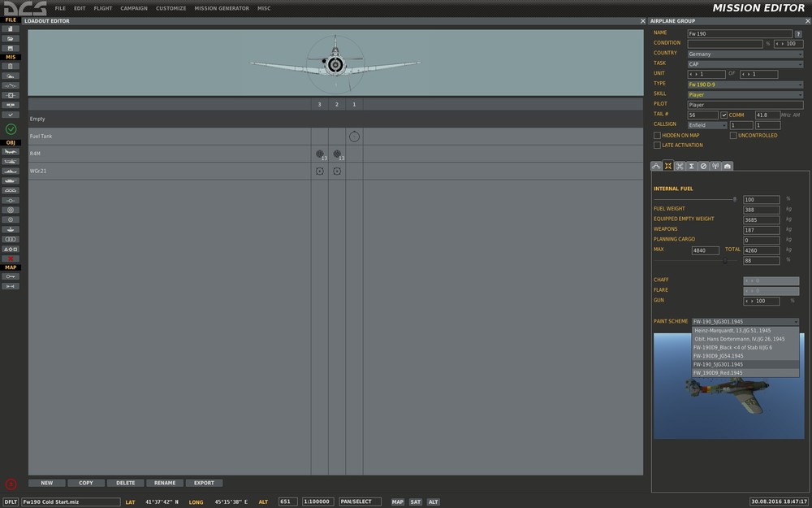Choose FW-190D9_JG54.1945 paint scheme
Image resolution: width=812 pixels, height=508 pixels.
click(745, 356)
